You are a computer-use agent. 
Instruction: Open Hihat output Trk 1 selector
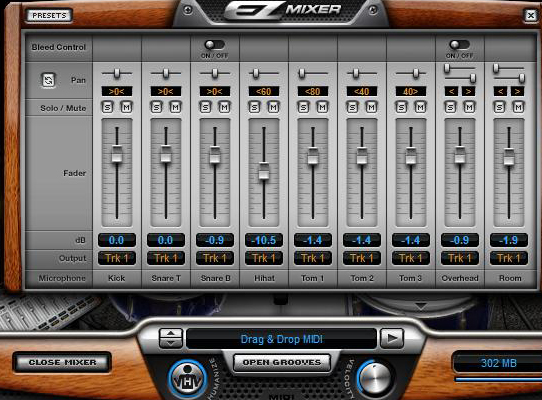264,258
